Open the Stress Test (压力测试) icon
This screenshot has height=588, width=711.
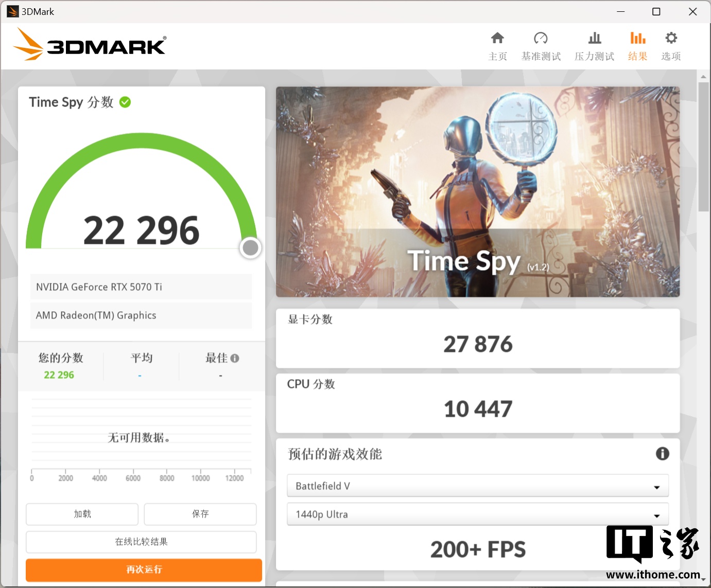point(594,39)
